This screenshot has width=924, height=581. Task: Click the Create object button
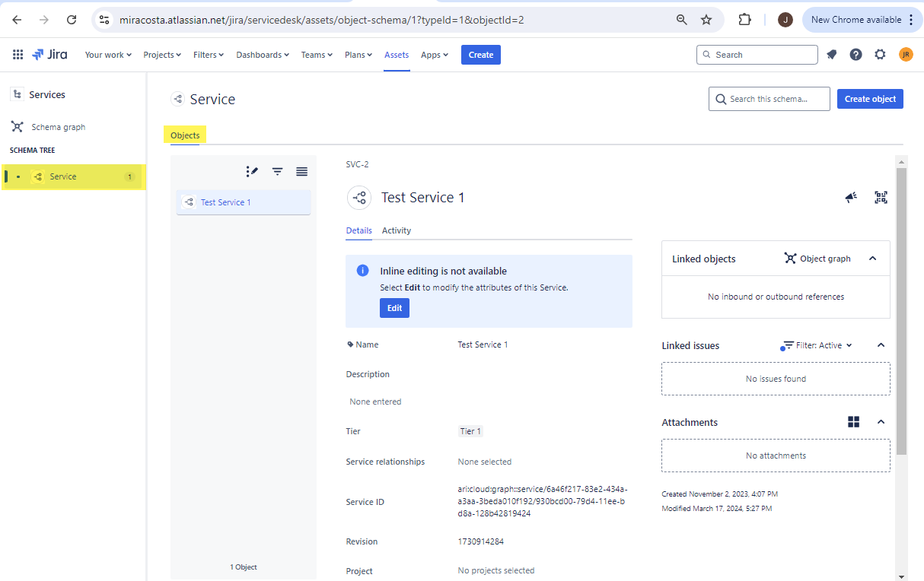point(870,99)
